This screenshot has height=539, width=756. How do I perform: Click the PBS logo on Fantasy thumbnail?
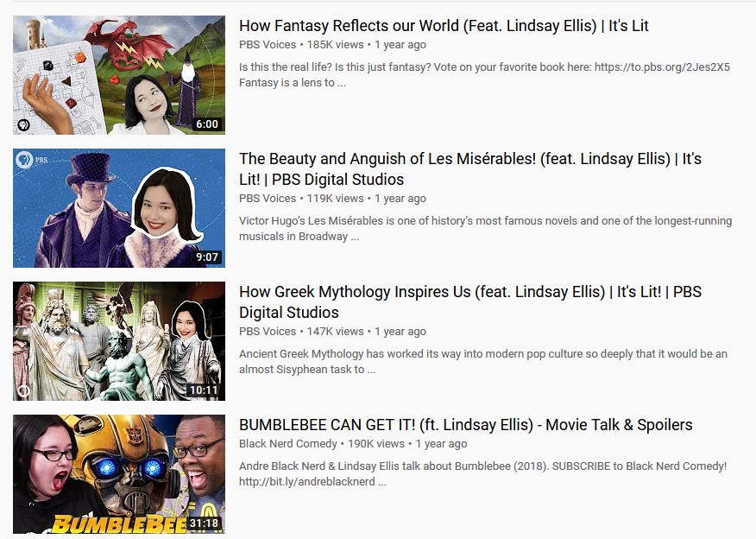23,125
